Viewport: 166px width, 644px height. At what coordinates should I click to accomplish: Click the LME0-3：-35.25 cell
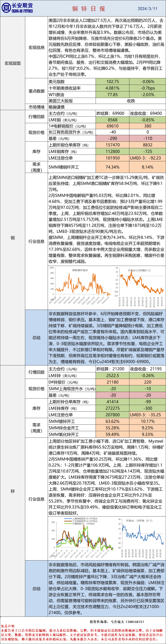pyautogui.click(x=147, y=415)
